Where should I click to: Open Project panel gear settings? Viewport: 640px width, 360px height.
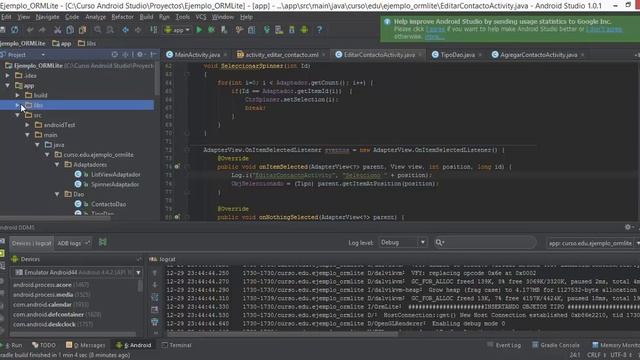(x=140, y=54)
